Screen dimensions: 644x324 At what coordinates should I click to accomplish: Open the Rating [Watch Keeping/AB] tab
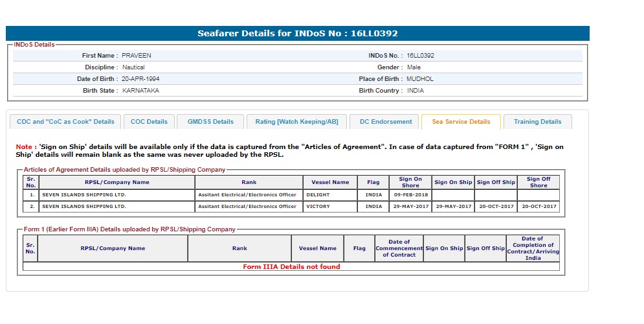pyautogui.click(x=296, y=122)
